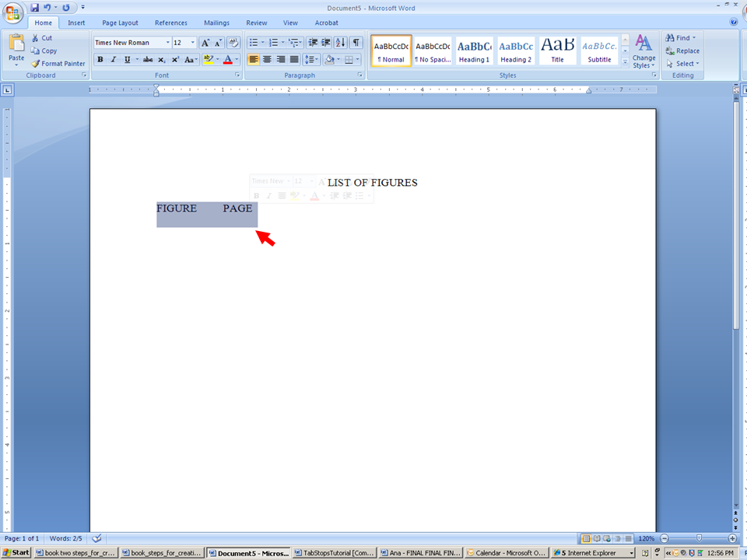Viewport: 747px width, 560px height.
Task: Toggle subscript formatting
Action: tap(162, 60)
